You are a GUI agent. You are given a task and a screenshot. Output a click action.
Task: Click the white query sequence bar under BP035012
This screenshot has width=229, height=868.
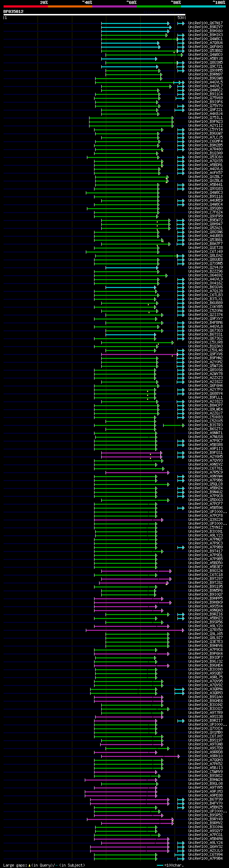click(x=94, y=15)
